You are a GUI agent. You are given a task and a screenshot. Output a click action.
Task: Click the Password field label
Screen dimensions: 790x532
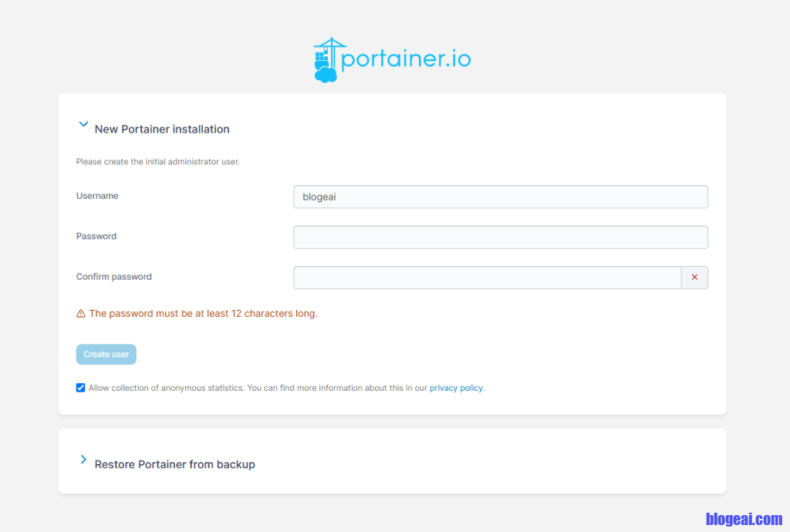coord(96,237)
